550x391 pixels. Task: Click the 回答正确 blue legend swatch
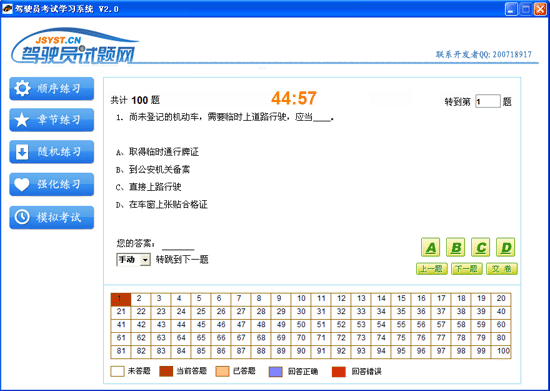pyautogui.click(x=275, y=371)
